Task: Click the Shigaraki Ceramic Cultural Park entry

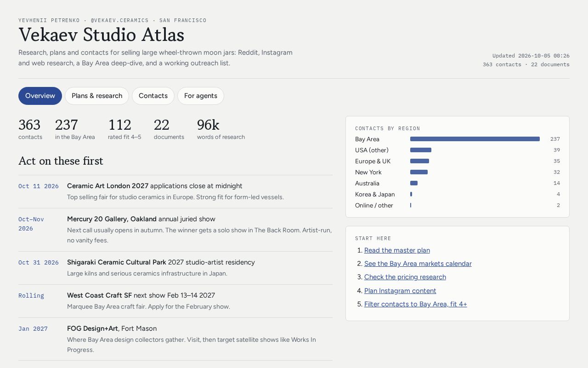Action: (175, 268)
